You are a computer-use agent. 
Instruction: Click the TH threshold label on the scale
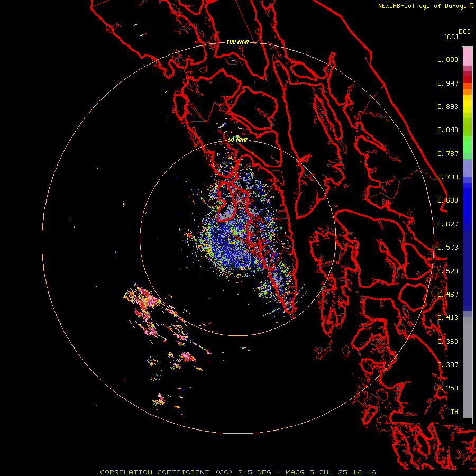click(454, 412)
